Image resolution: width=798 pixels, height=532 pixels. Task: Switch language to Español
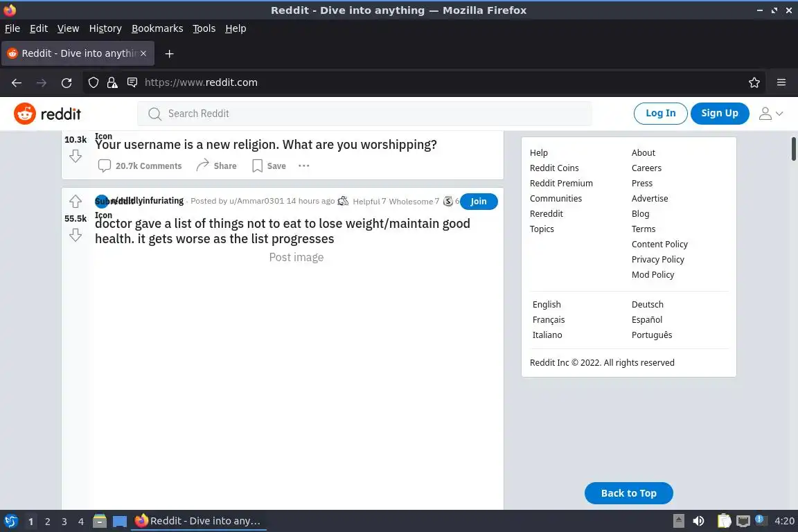647,320
